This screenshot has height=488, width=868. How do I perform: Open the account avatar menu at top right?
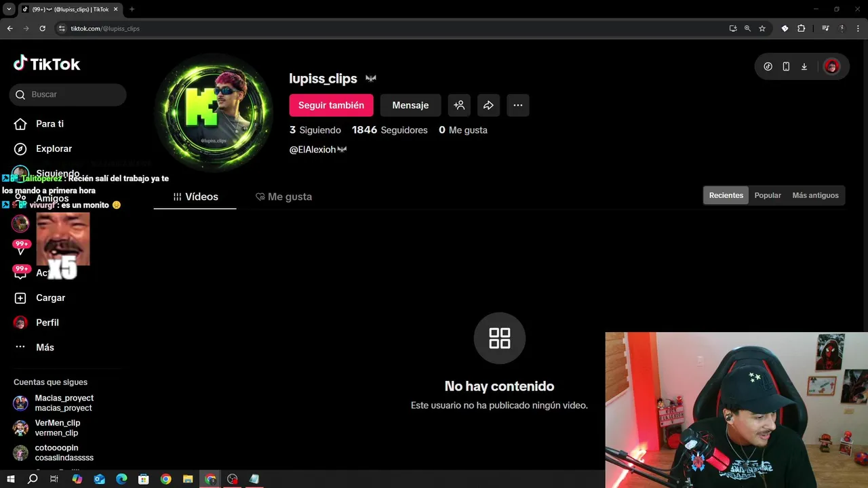pyautogui.click(x=831, y=66)
